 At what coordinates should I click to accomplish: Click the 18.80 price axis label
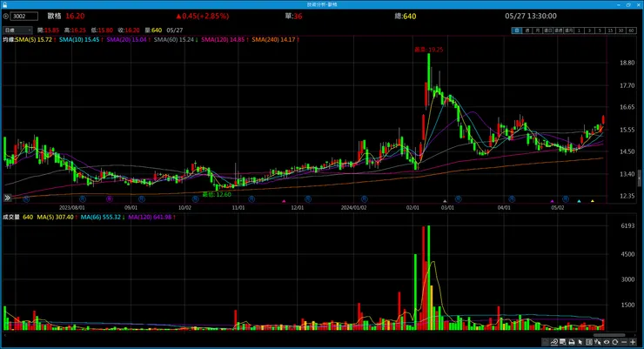point(627,63)
